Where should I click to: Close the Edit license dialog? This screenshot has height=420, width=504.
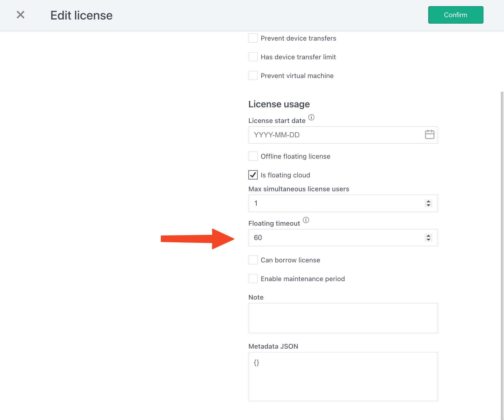(21, 15)
